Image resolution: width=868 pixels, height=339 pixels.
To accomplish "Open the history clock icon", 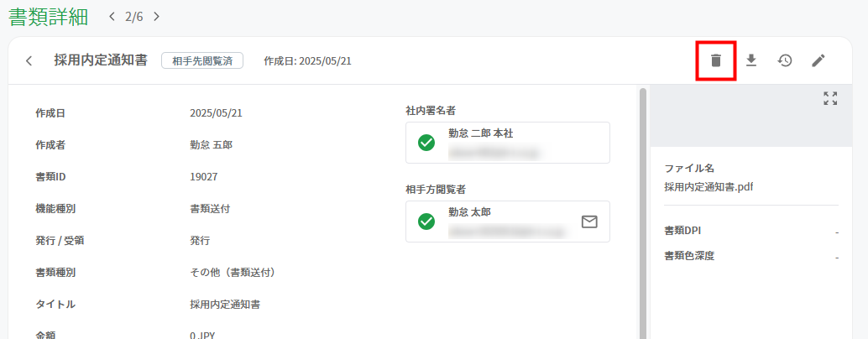I will click(x=784, y=60).
